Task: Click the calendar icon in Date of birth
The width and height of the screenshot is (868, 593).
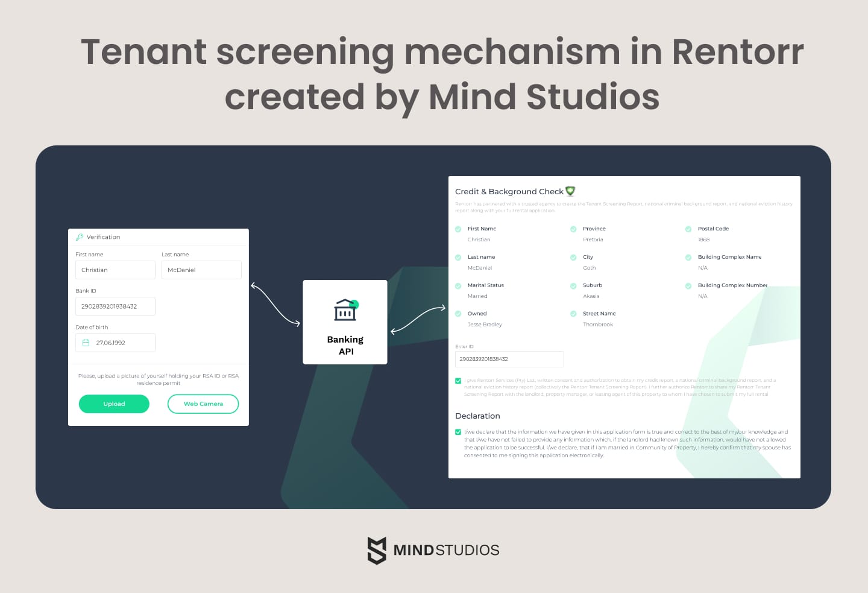Action: tap(86, 343)
